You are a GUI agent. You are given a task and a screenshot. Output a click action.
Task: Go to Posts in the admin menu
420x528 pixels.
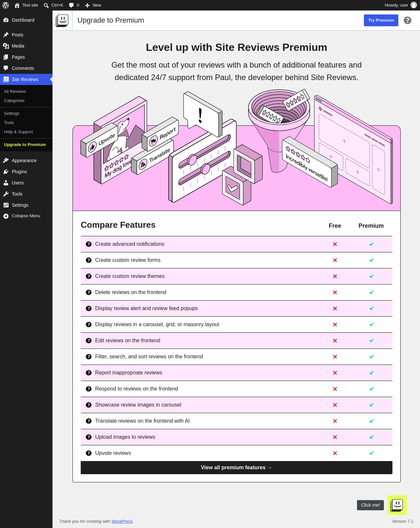26,35
